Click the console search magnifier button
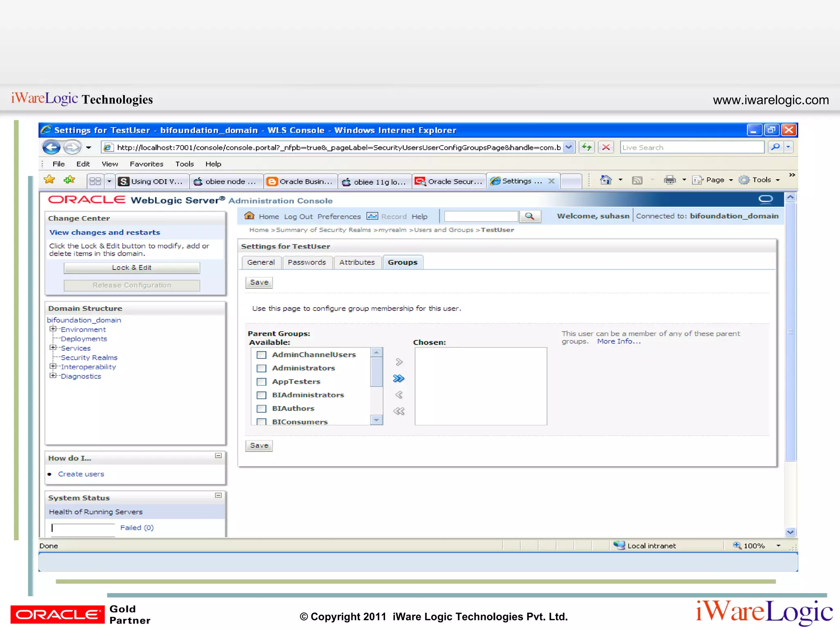This screenshot has width=840, height=630. click(530, 216)
